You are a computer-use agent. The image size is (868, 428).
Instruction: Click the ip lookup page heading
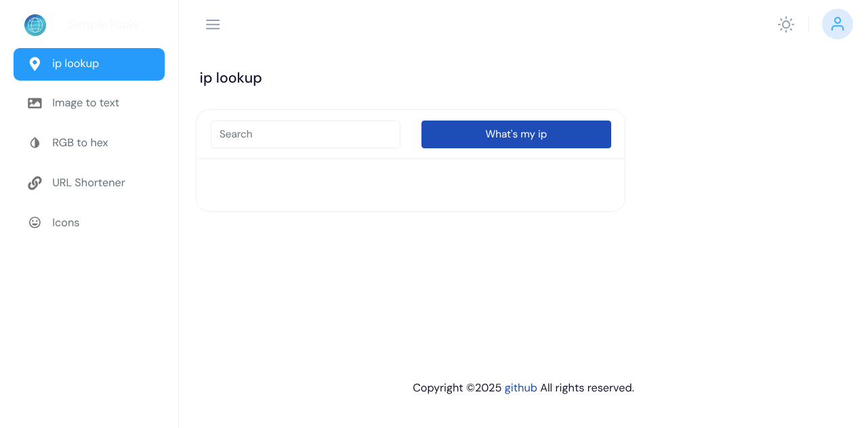click(x=230, y=78)
